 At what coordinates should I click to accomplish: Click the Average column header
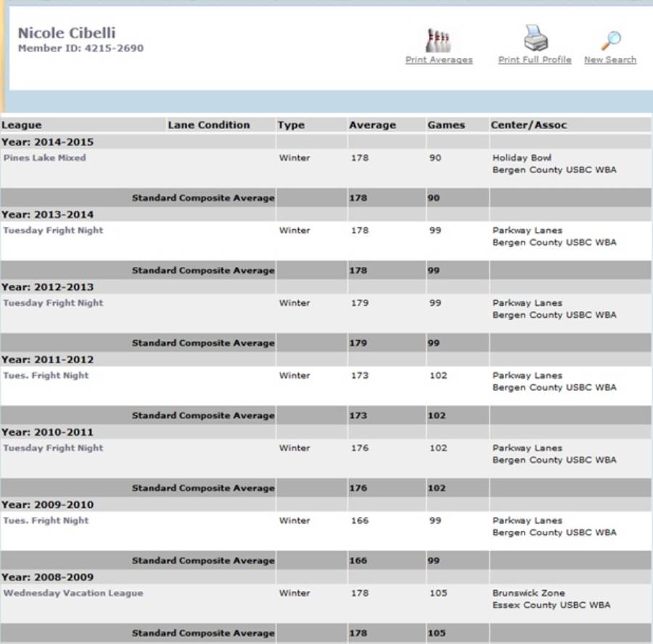372,125
